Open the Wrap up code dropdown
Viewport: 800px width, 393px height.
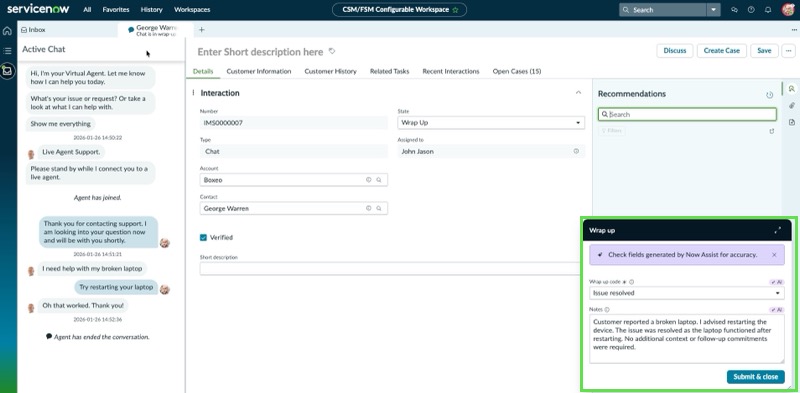687,293
